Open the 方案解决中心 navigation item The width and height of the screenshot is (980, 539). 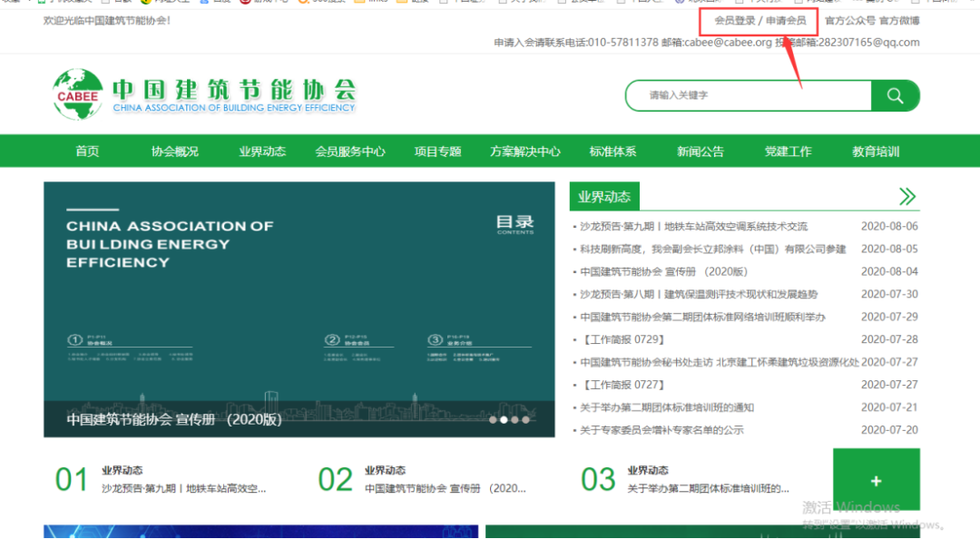[525, 152]
